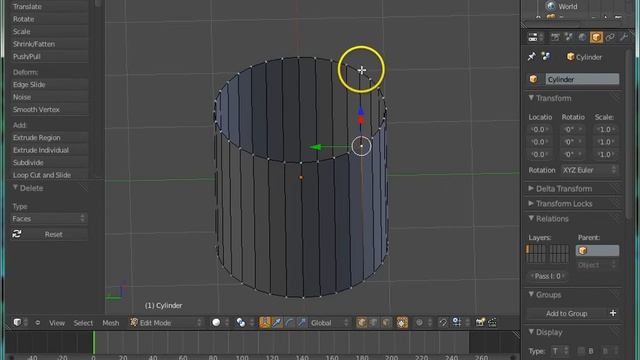Click Loop Cut and Slide
Screen dimensions: 640x360
coord(49,175)
